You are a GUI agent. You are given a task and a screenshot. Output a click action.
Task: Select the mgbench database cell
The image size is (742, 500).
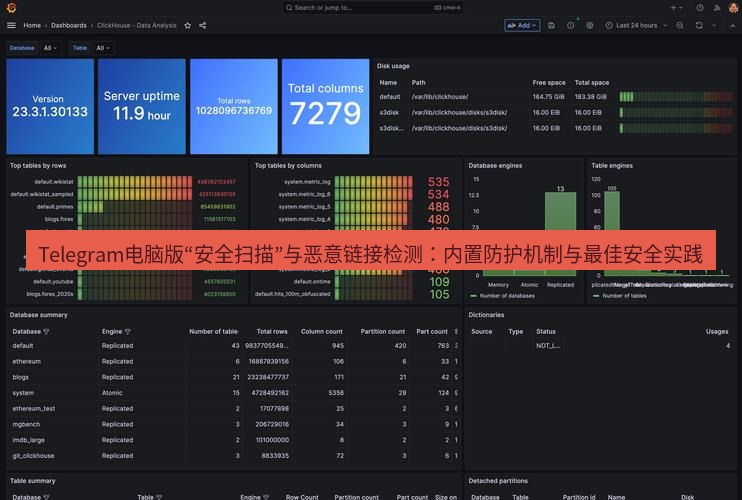tap(26, 424)
